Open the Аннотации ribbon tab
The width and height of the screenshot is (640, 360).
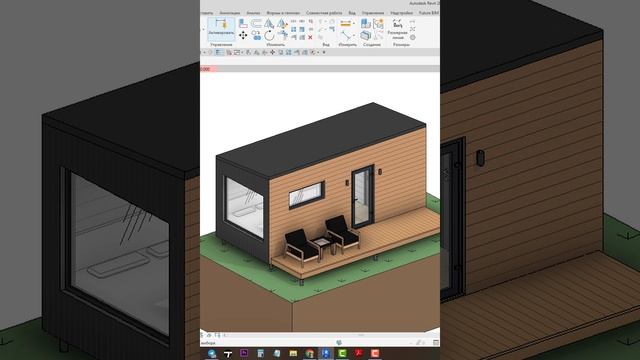tap(230, 13)
